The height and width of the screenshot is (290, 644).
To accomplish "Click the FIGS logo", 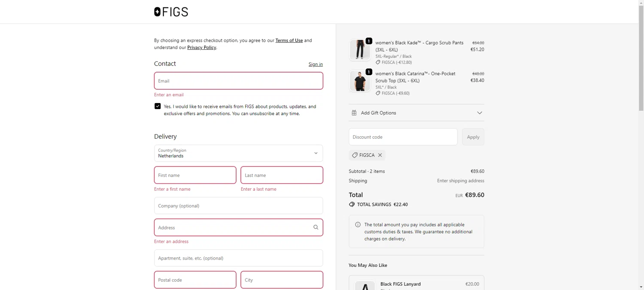I will [171, 12].
